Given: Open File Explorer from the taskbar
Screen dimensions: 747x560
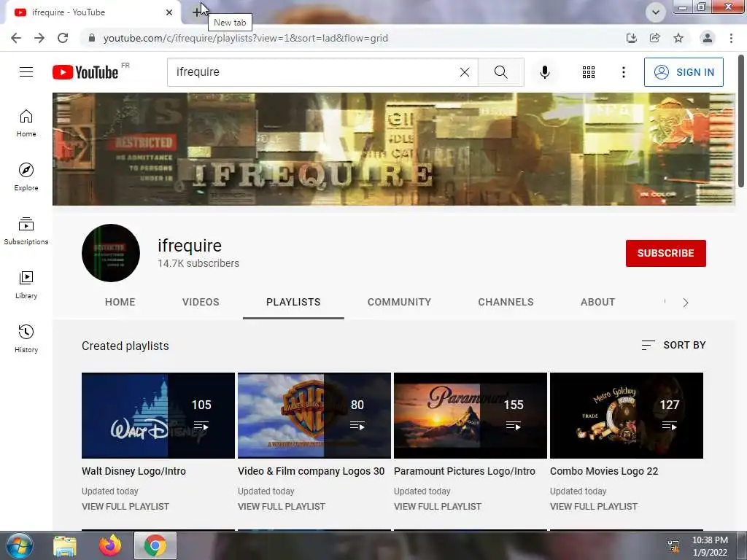Looking at the screenshot, I should (x=65, y=545).
